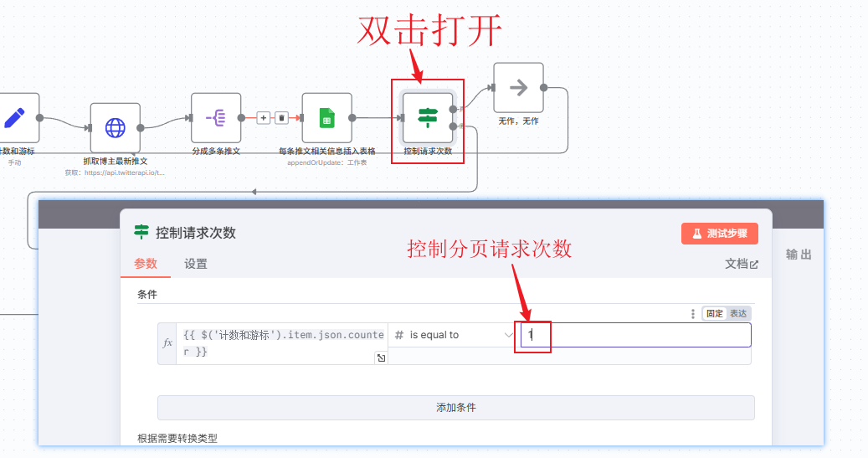Select the globe HTTP request node
Screen dimensions: 868x458
pyautogui.click(x=116, y=128)
